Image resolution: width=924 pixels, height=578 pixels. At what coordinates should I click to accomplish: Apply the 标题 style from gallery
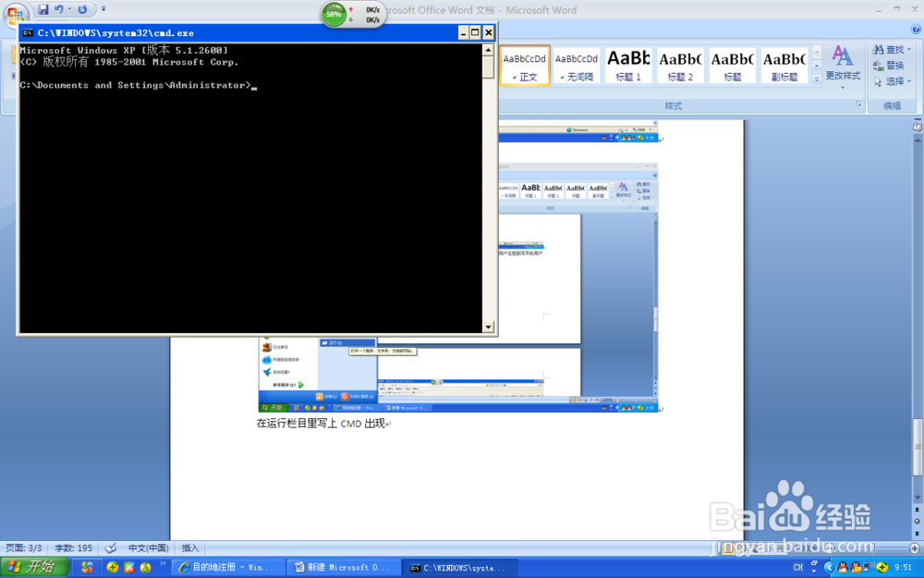[x=732, y=66]
